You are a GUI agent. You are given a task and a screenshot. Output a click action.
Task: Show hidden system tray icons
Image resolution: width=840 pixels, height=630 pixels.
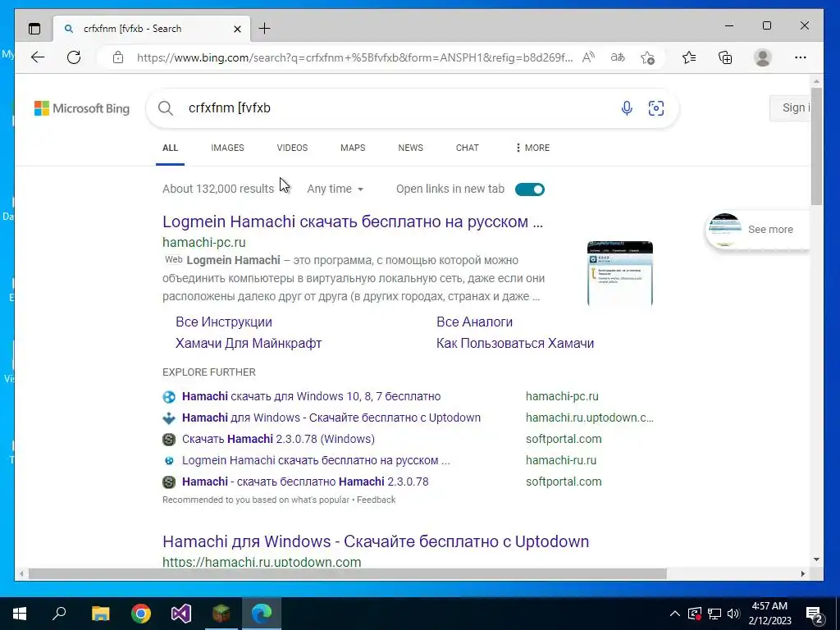(675, 614)
